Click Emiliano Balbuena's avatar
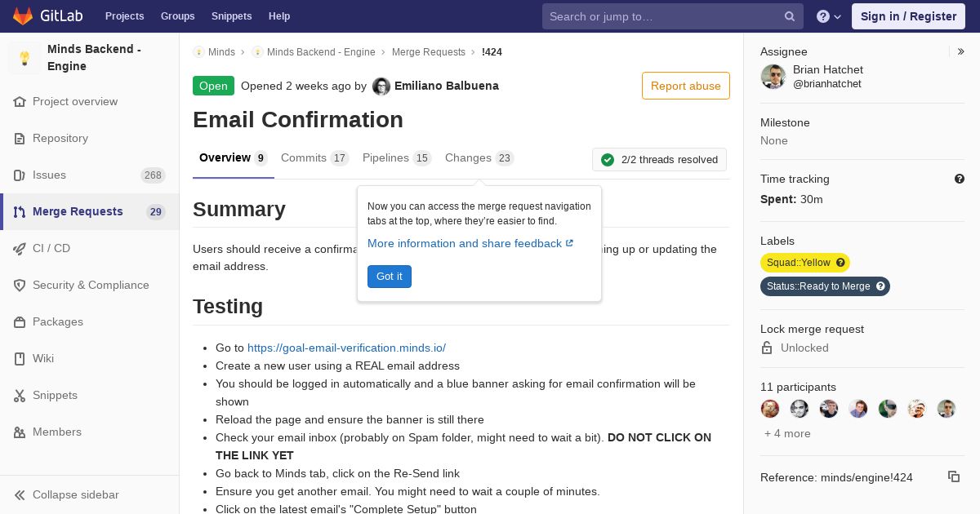This screenshot has width=980, height=514. coord(381,86)
